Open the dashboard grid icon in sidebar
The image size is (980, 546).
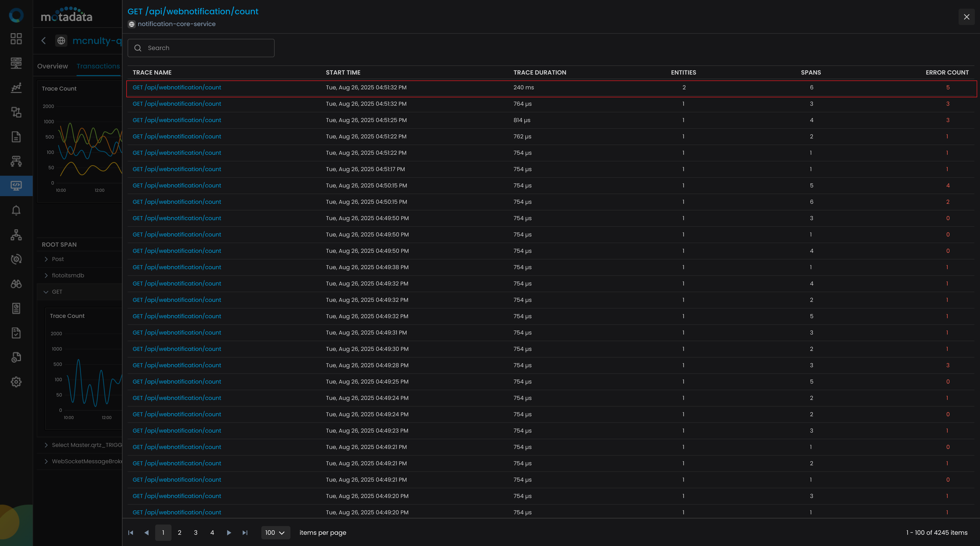[16, 39]
